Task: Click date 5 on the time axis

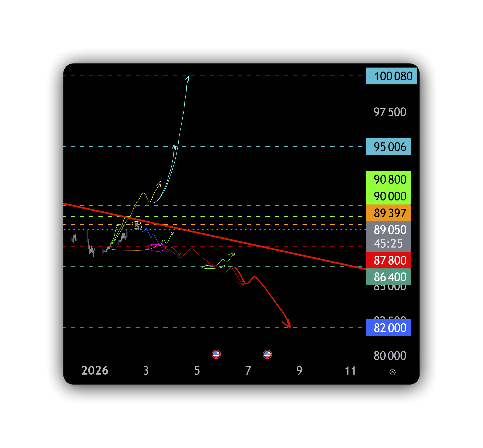Action: [197, 370]
